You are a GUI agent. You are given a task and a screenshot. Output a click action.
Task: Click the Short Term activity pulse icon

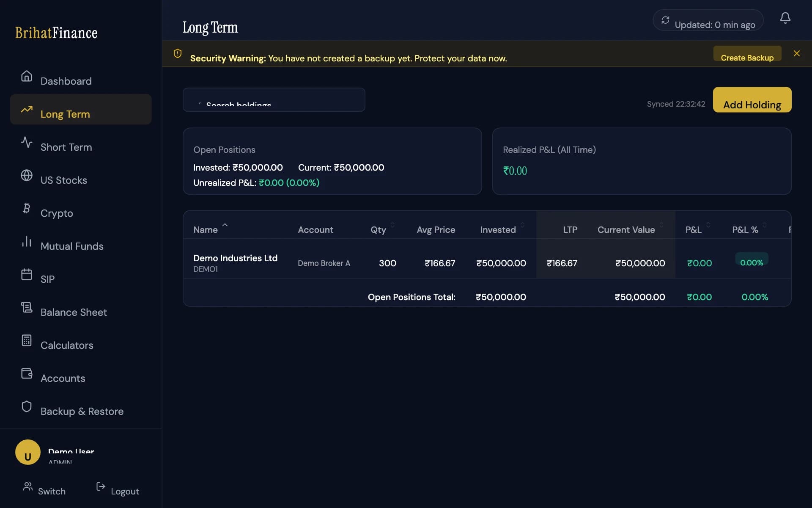(27, 142)
